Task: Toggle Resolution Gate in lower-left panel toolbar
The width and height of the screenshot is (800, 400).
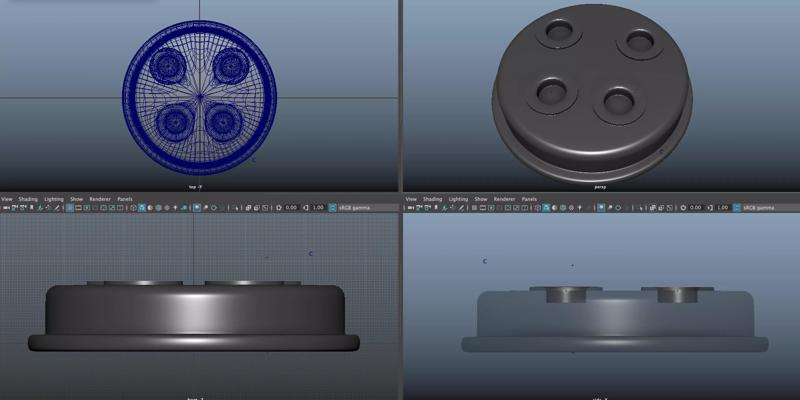Action: coord(87,208)
